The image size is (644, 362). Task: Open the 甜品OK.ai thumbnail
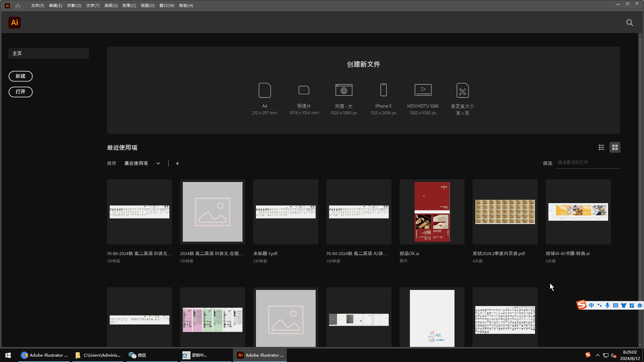click(x=432, y=212)
